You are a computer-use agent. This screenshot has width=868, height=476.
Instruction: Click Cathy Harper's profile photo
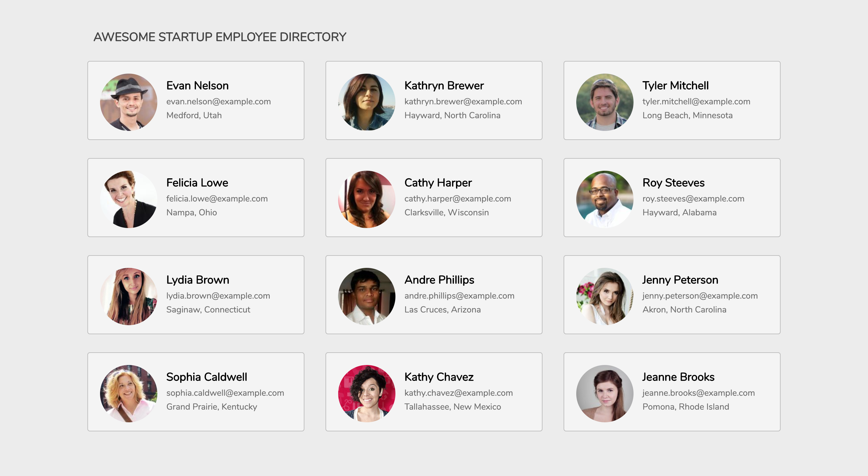[x=366, y=199]
